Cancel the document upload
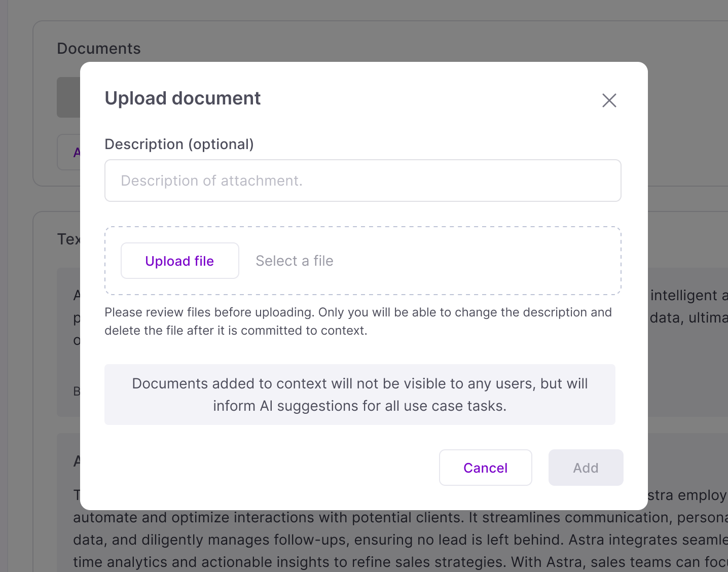The width and height of the screenshot is (728, 572). coord(485,468)
